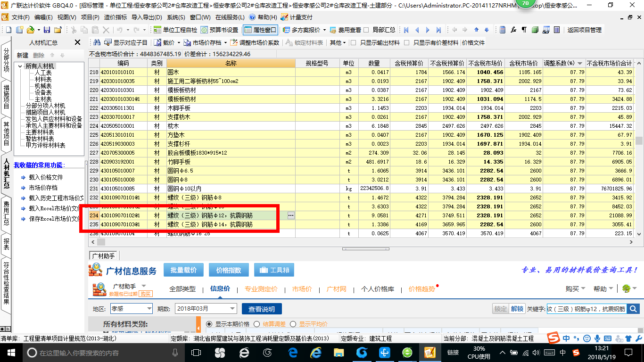Image resolution: width=644 pixels, height=362 pixels.
Task: Open Microsoft Edge from the taskbar
Action: pos(293,353)
